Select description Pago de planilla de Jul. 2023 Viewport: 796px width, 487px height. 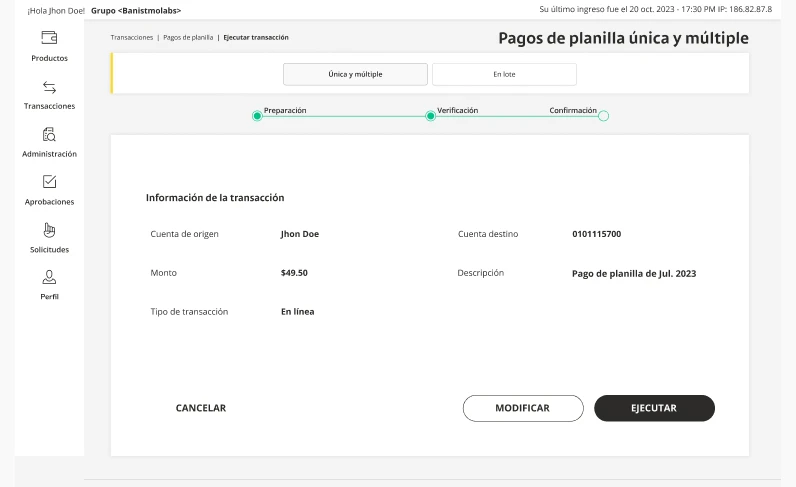pos(634,274)
